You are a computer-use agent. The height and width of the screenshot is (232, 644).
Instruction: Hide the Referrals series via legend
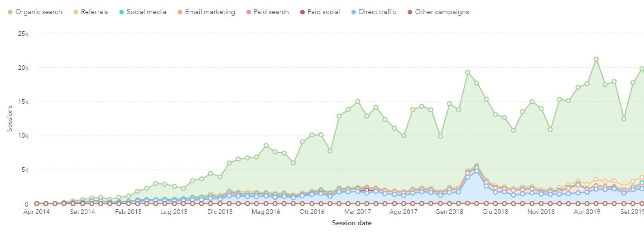pos(94,12)
